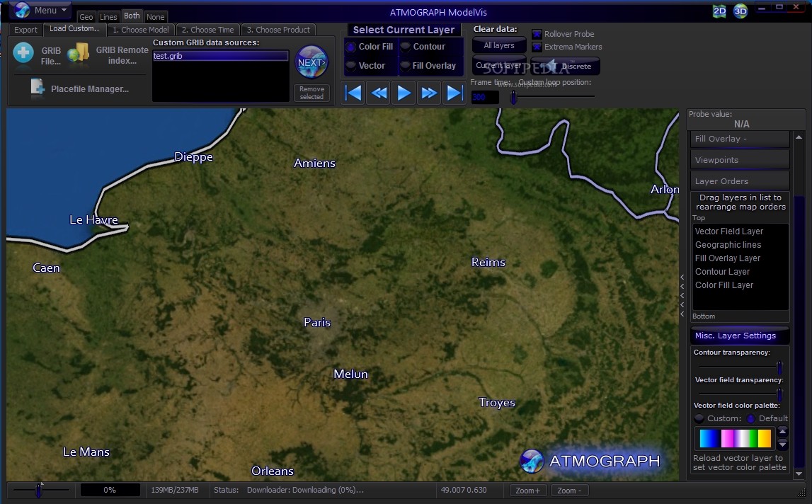Open Placefile Manager
The height and width of the screenshot is (504, 812).
click(80, 88)
